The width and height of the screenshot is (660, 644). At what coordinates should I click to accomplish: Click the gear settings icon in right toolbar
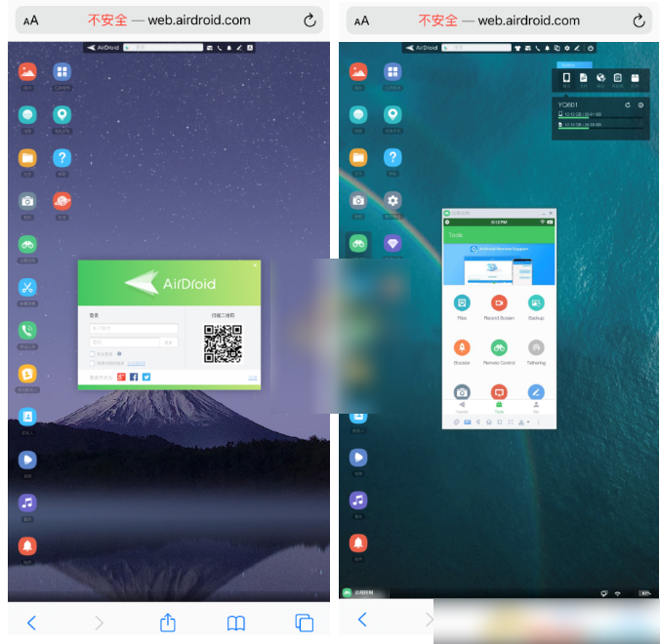567,49
